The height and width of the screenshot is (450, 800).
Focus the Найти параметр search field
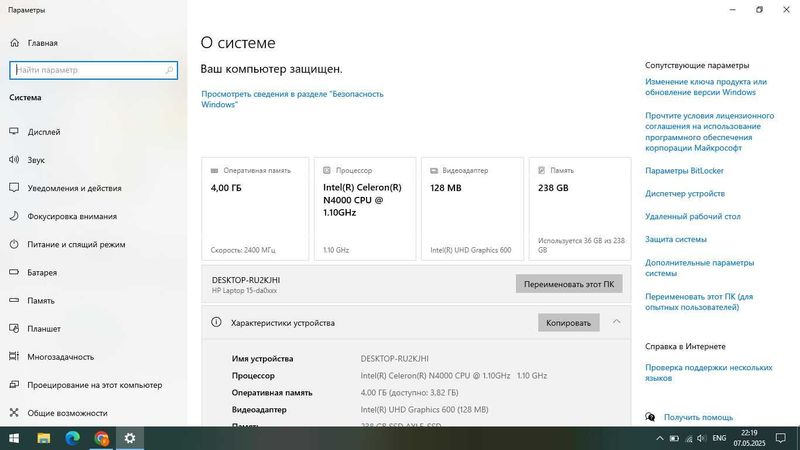tap(93, 70)
